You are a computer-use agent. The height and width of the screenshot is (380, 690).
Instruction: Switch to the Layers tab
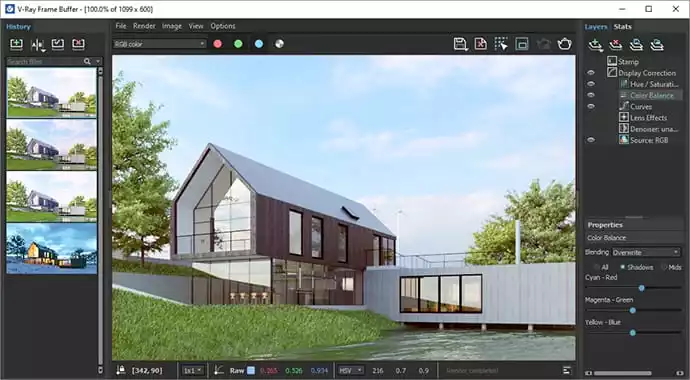[596, 27]
